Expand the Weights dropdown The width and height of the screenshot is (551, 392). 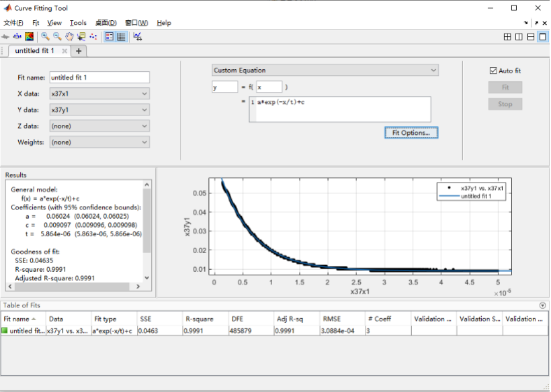click(x=99, y=142)
